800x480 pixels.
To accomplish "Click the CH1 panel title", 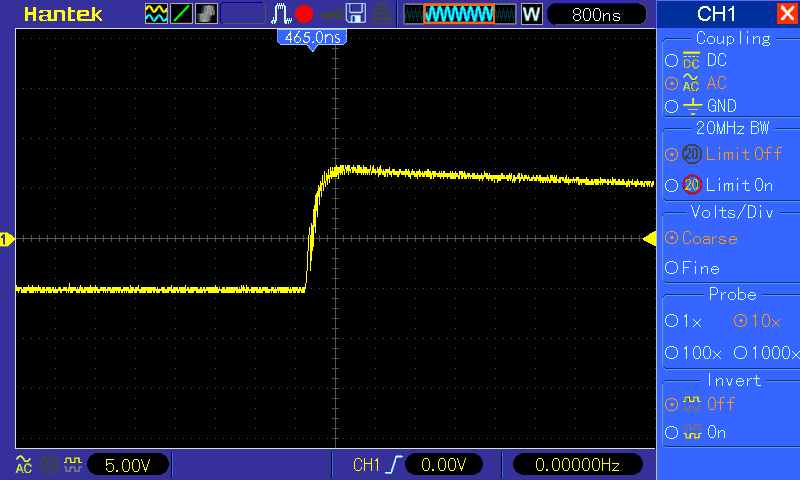I will coord(716,14).
